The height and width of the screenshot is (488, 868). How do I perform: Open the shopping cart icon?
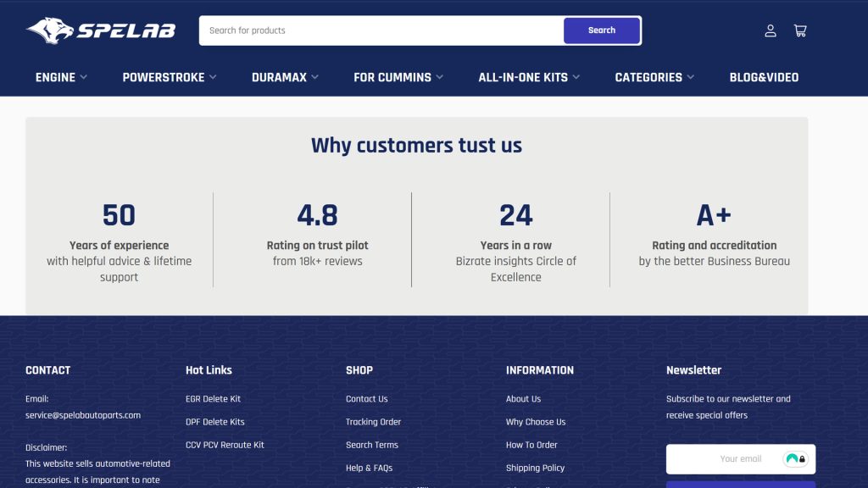pos(800,30)
